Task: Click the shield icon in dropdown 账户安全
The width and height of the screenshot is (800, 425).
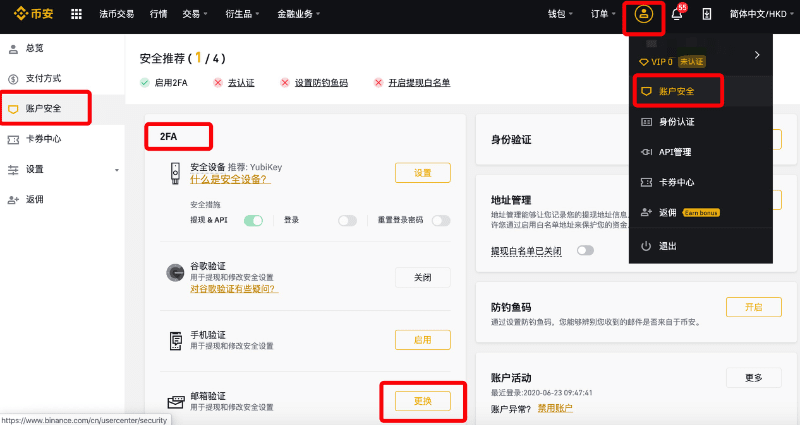Action: 646,91
